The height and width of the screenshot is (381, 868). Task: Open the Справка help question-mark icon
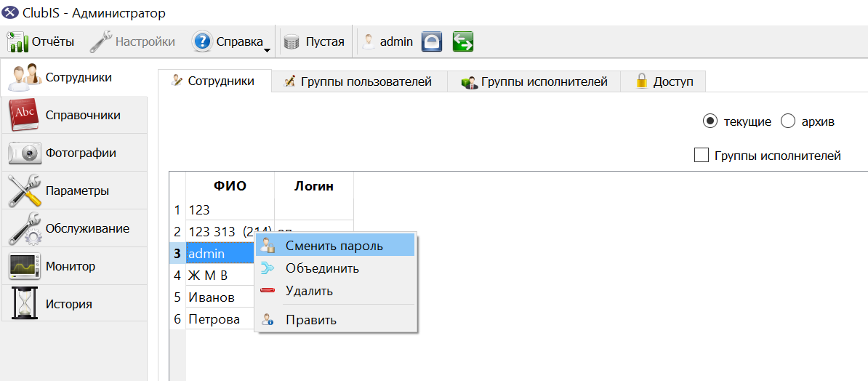(x=203, y=41)
